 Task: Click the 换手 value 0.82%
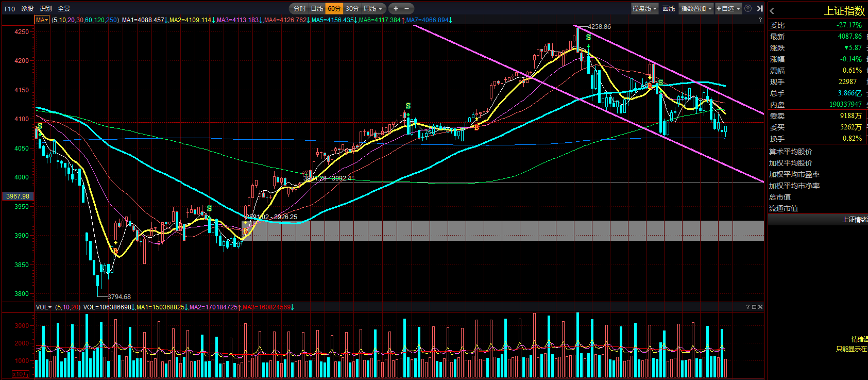853,139
